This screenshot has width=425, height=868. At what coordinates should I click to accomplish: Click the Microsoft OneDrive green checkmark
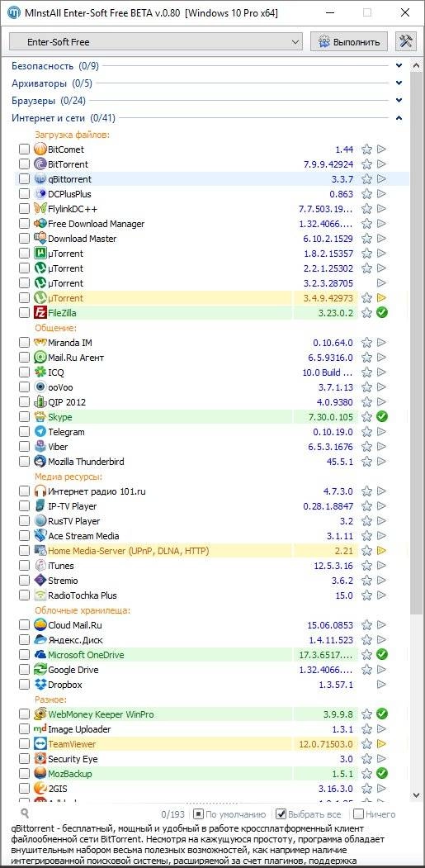pyautogui.click(x=382, y=655)
